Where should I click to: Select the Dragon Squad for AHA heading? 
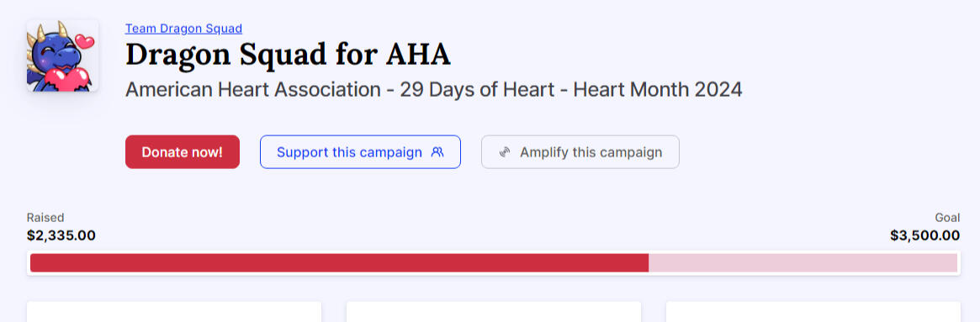click(288, 55)
